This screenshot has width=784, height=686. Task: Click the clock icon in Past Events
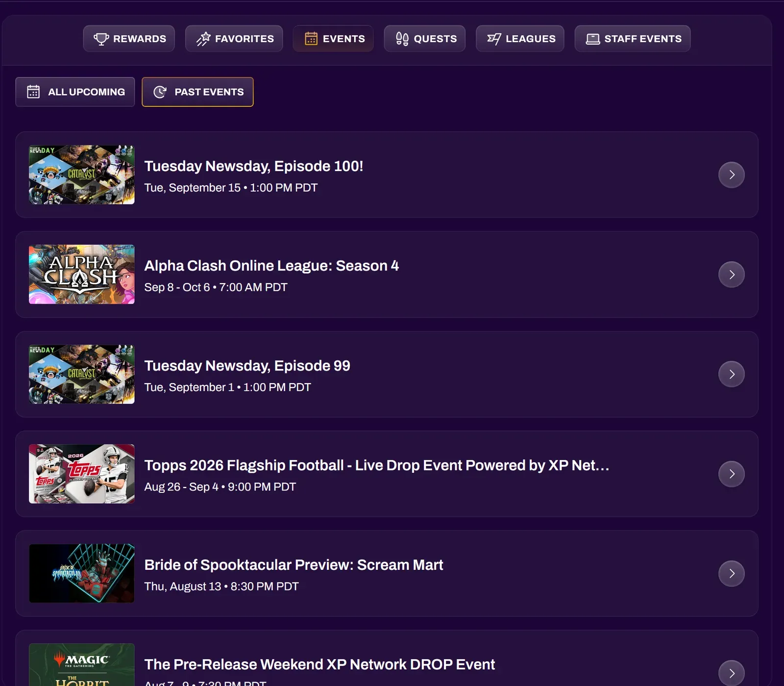(160, 92)
